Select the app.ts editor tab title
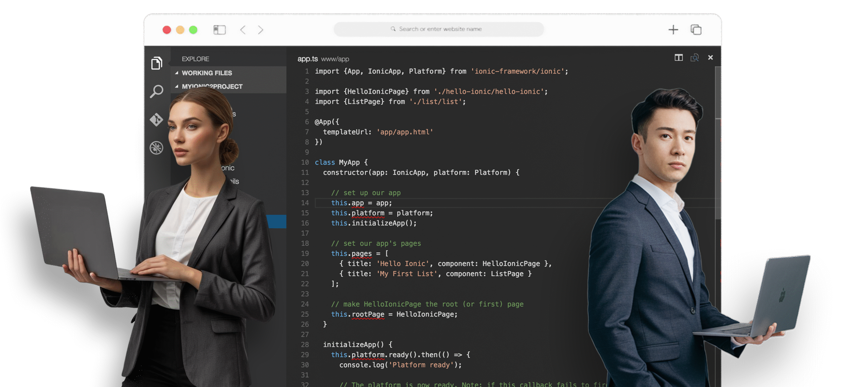 click(x=308, y=59)
